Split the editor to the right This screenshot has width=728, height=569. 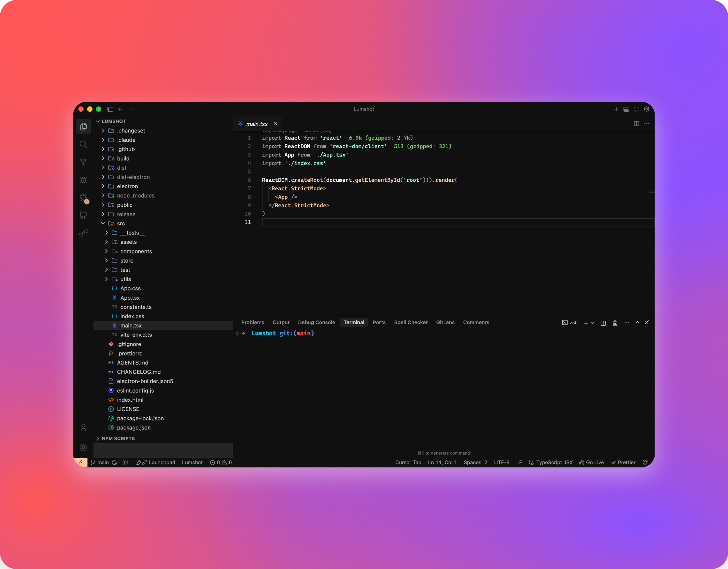pyautogui.click(x=636, y=123)
